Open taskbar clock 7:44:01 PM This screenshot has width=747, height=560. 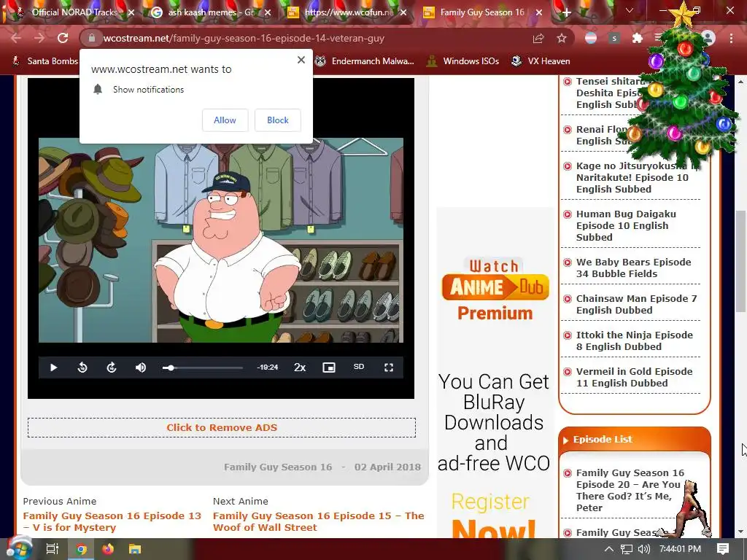coord(680,549)
